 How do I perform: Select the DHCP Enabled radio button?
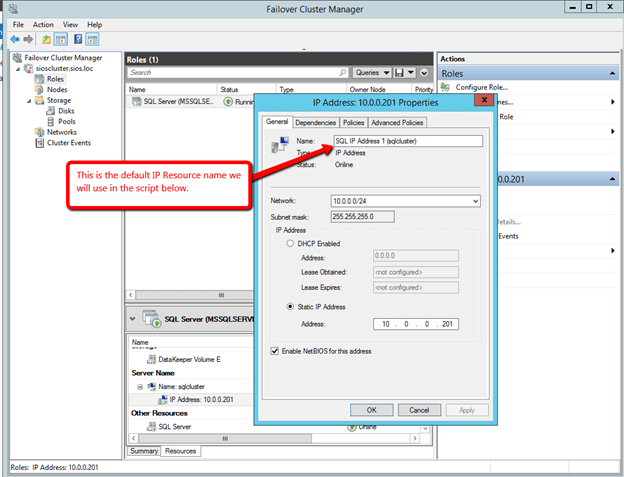coord(290,242)
